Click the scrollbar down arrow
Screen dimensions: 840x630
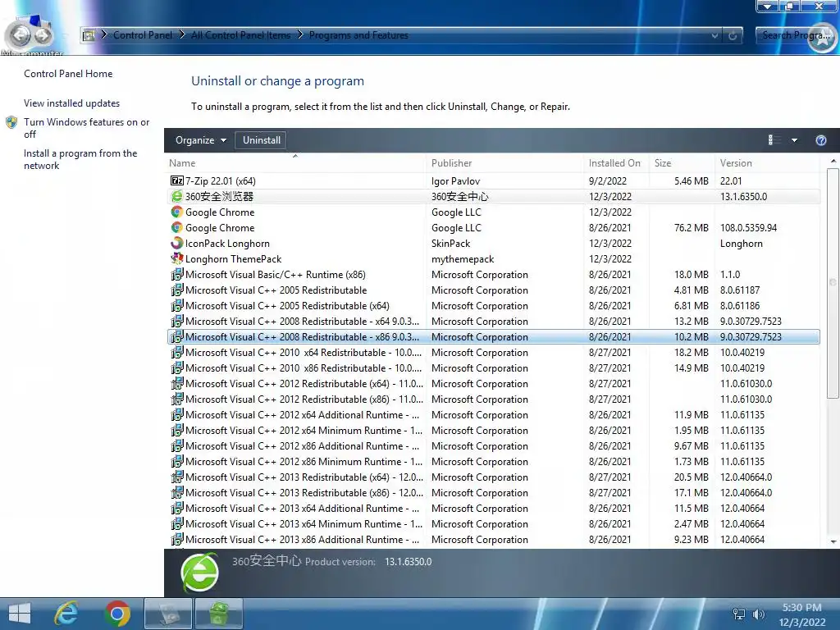833,541
